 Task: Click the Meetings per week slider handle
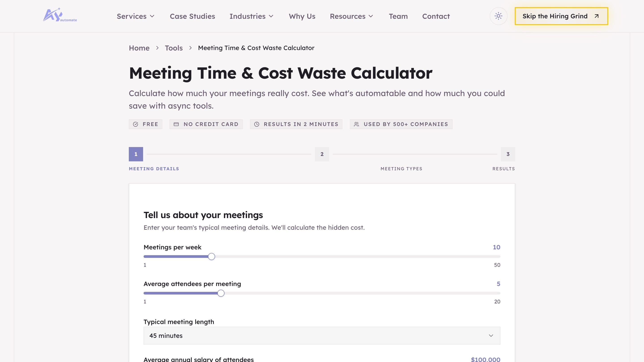tap(212, 257)
